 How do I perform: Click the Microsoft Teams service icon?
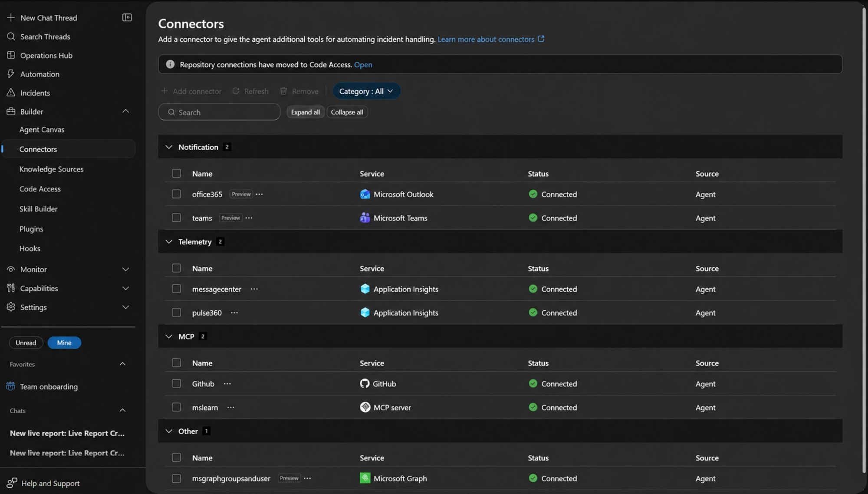(x=365, y=218)
